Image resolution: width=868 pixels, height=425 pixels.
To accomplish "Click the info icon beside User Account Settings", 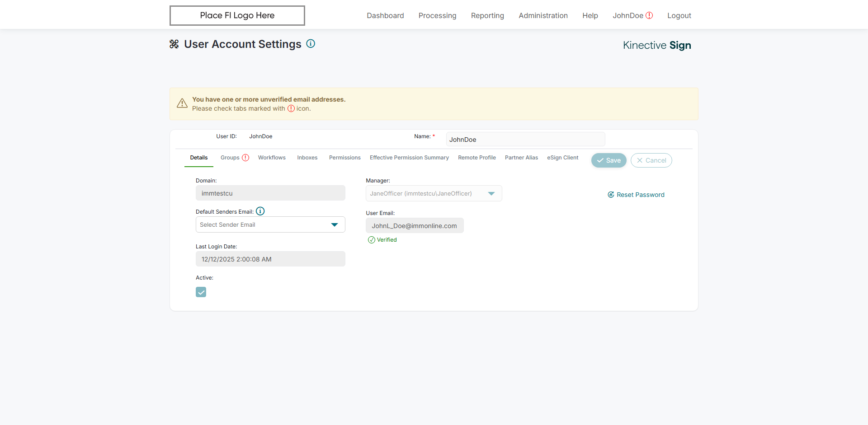I will [311, 44].
